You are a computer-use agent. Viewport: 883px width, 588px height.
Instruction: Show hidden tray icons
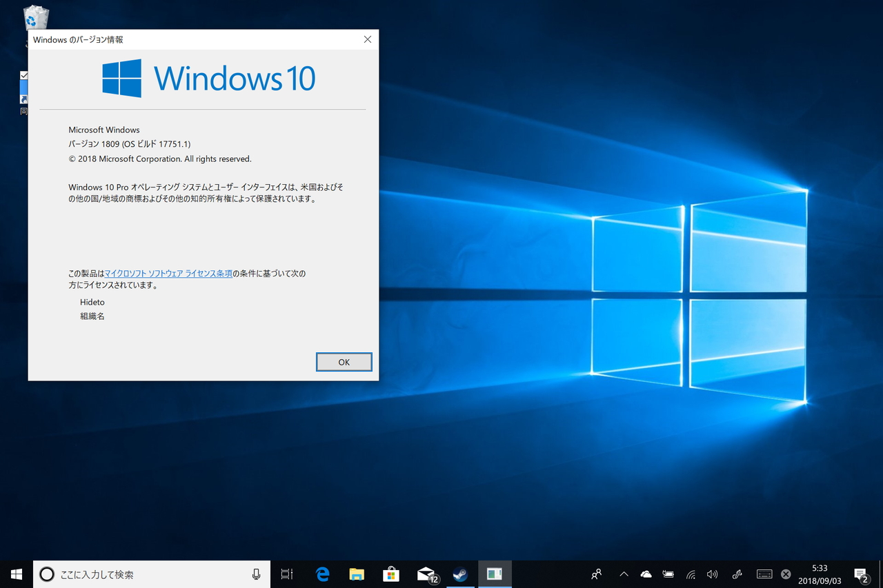click(x=623, y=574)
